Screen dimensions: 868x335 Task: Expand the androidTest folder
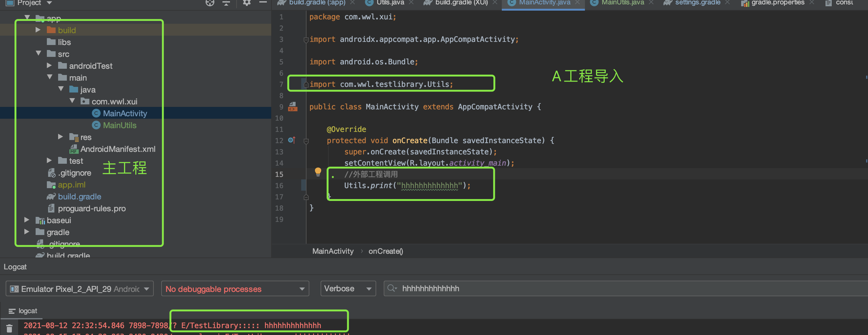click(49, 66)
